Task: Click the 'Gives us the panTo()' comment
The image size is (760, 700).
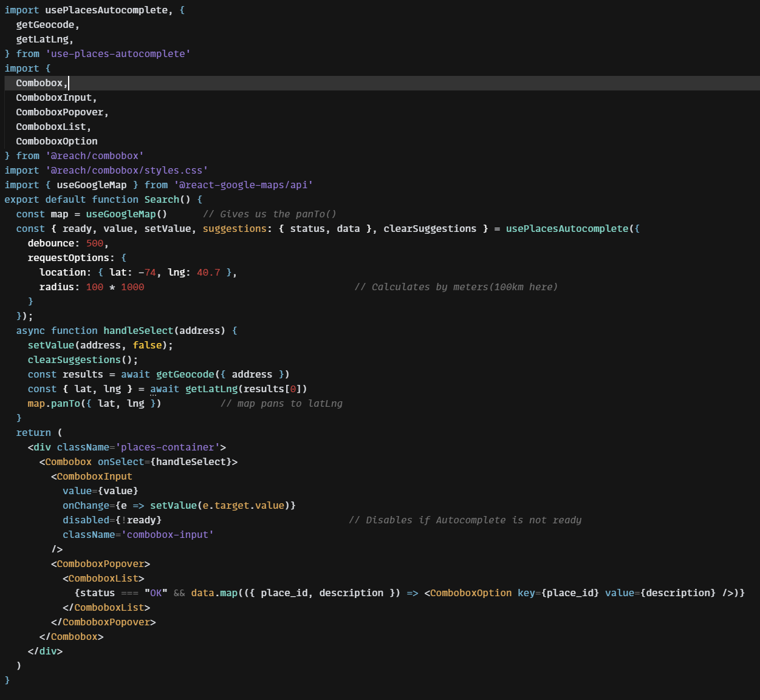Action: point(270,214)
